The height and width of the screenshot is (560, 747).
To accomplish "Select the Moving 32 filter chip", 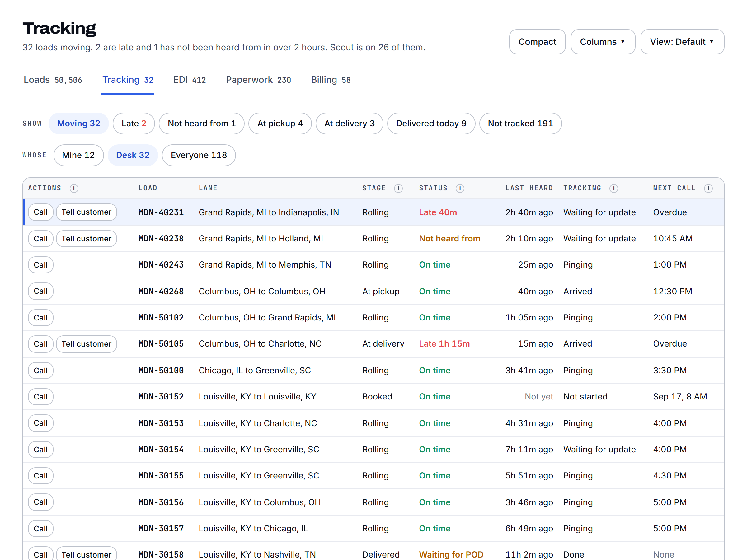I will point(79,123).
